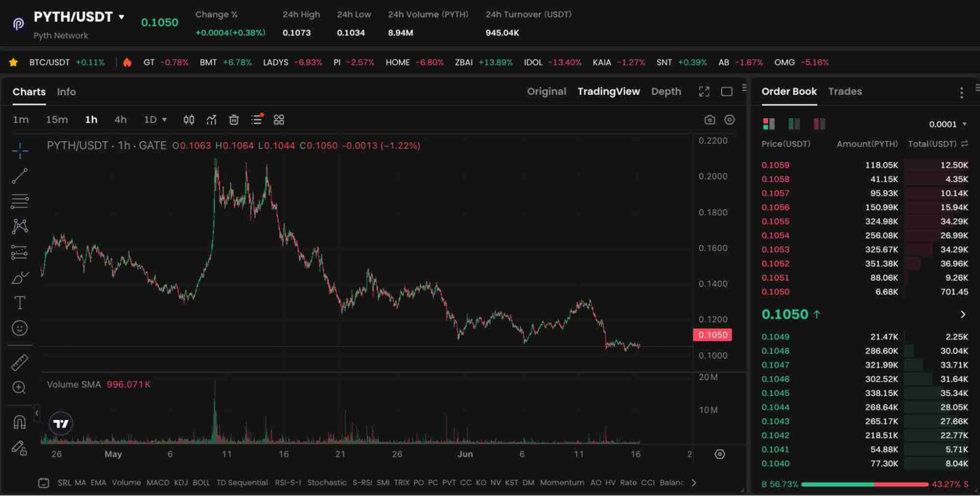Image resolution: width=980 pixels, height=496 pixels.
Task: Switch to the Trades tab
Action: [845, 92]
